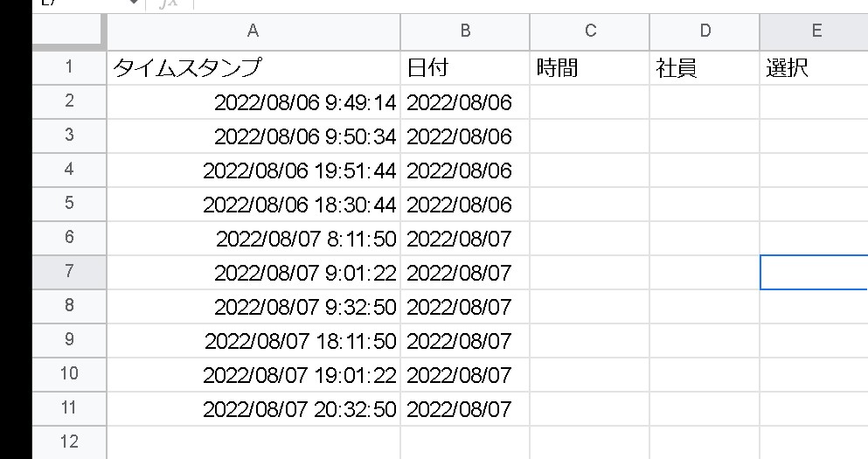This screenshot has height=459, width=868.
Task: Select timestamp cell 2022/08/07 20:32:50
Action: tap(253, 408)
